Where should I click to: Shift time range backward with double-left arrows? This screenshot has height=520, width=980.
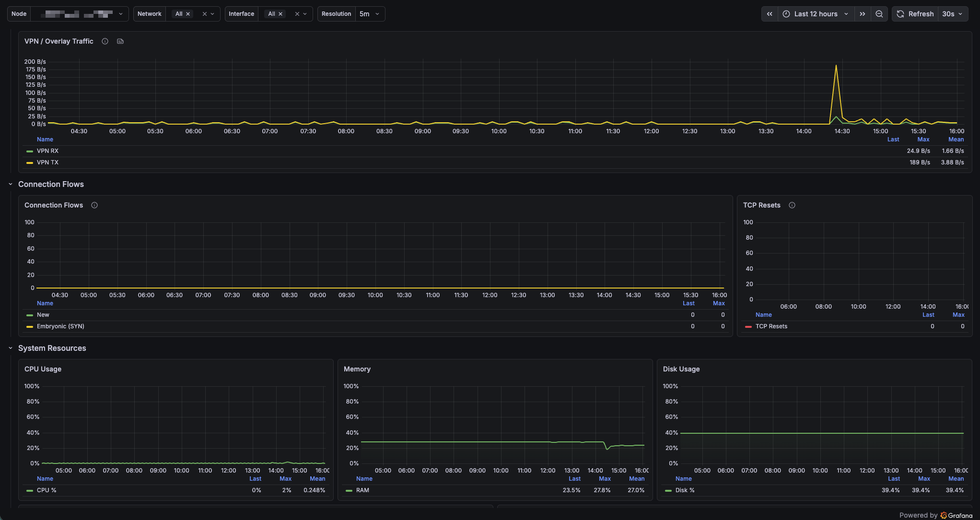coord(770,14)
